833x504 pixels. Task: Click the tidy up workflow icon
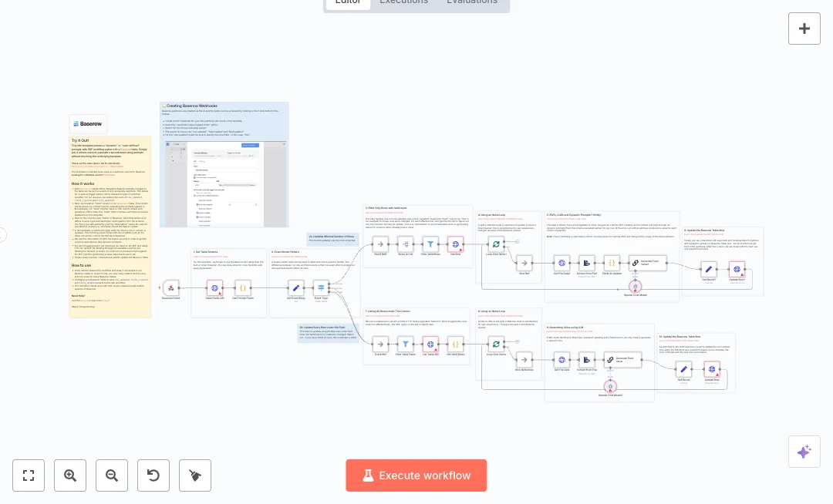195,475
